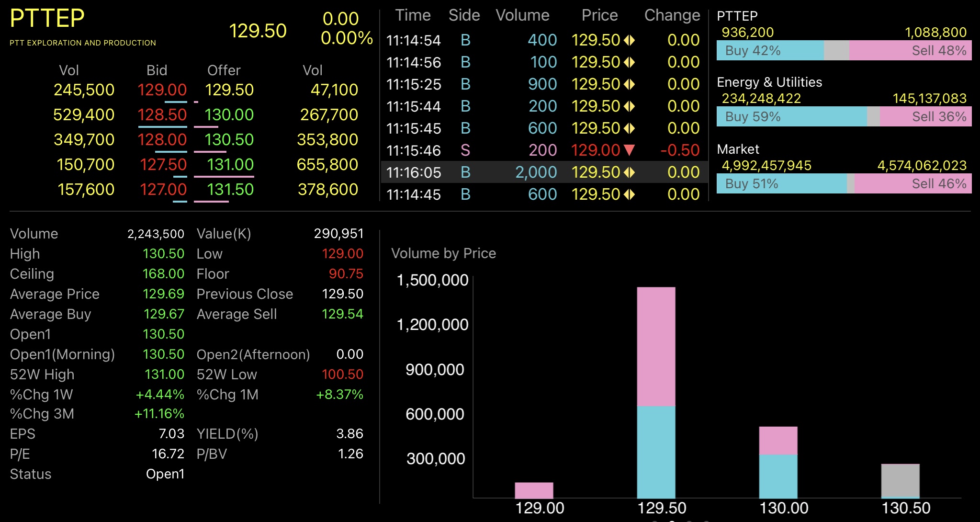Click the Value(K) figure 290,951
The image size is (980, 522).
coord(338,234)
